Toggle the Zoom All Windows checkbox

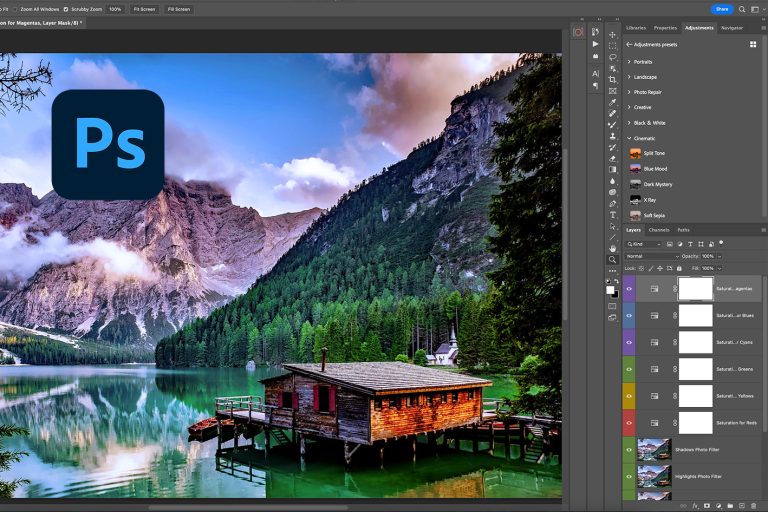(x=15, y=9)
